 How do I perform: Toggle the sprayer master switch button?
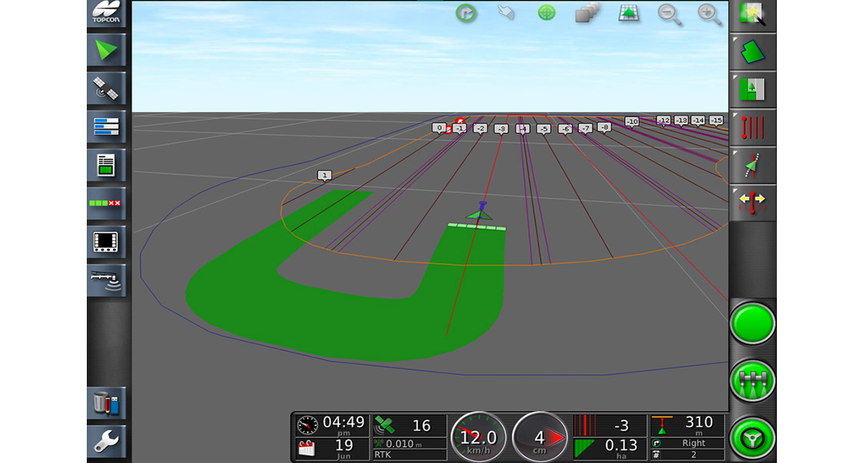[752, 381]
